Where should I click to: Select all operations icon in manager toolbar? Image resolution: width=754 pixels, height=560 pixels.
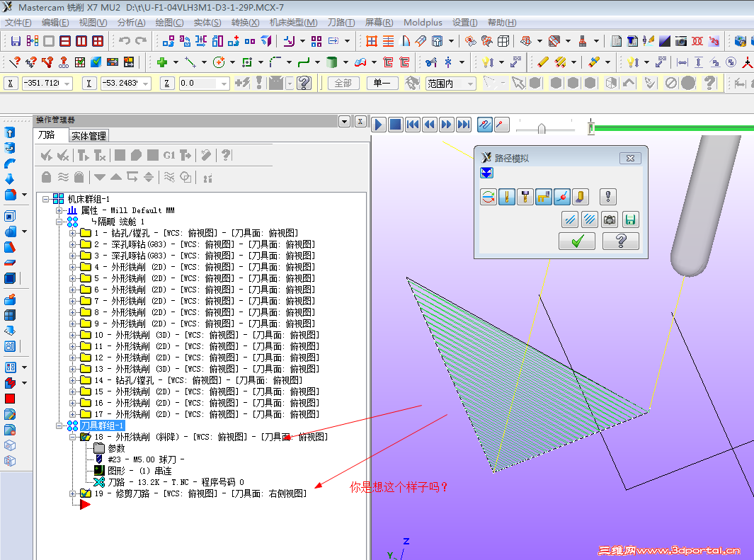point(47,155)
